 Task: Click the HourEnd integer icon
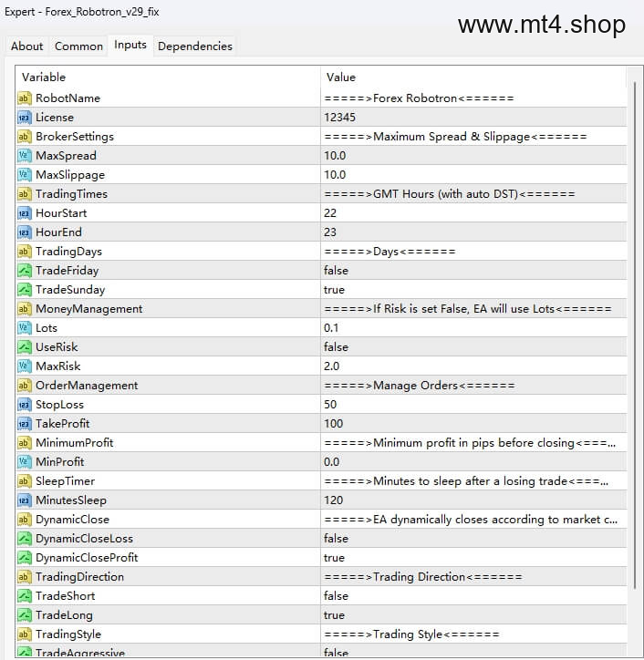tap(25, 232)
